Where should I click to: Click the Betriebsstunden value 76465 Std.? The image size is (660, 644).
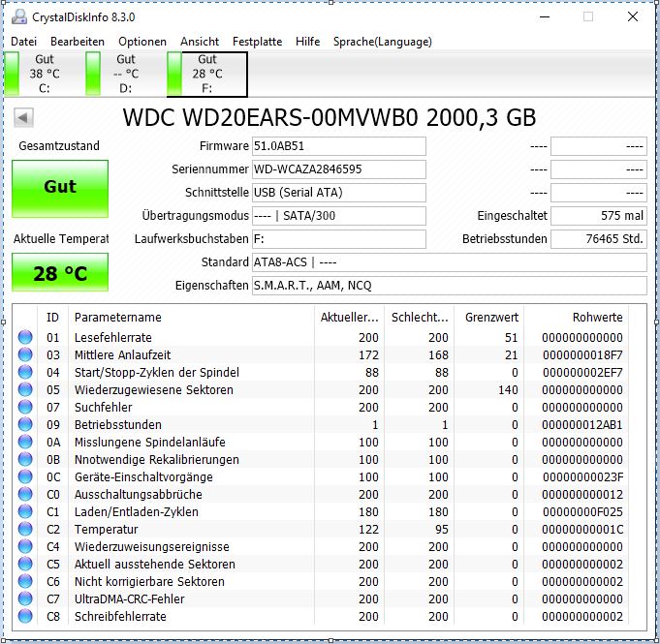coord(599,239)
